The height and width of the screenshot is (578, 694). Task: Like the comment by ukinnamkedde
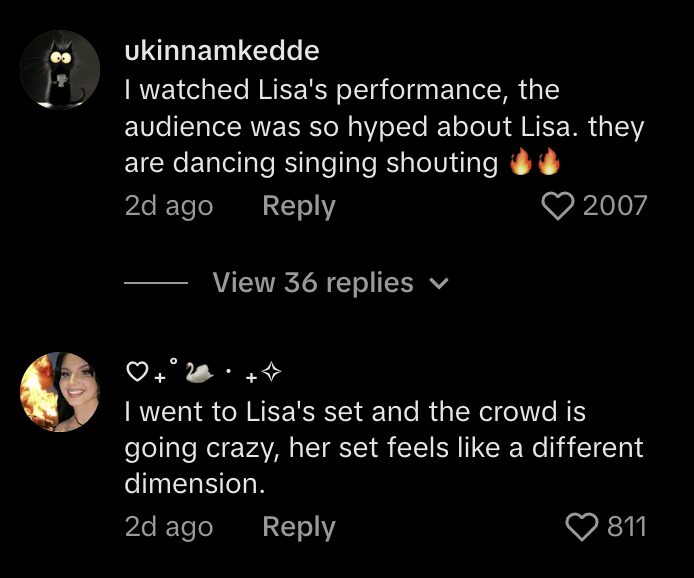(x=558, y=206)
